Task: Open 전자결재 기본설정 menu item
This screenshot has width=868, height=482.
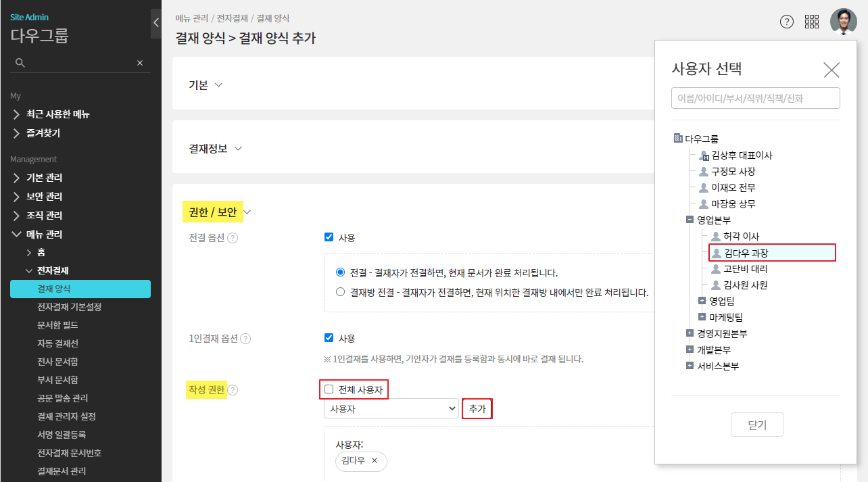Action: coord(69,307)
